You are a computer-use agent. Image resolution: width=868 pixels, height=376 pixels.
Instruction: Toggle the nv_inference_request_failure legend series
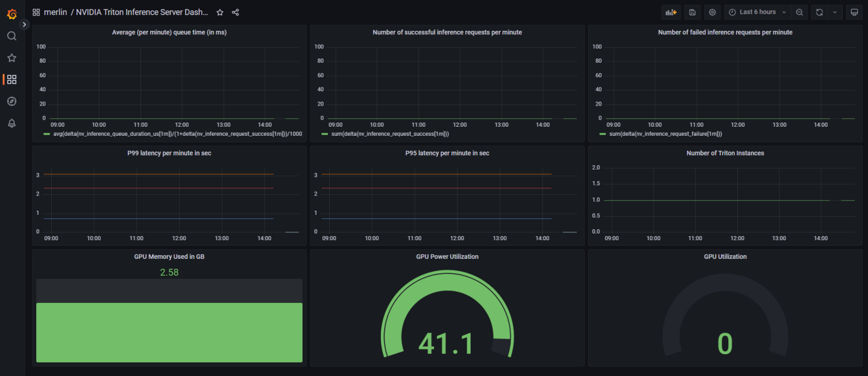tap(665, 134)
